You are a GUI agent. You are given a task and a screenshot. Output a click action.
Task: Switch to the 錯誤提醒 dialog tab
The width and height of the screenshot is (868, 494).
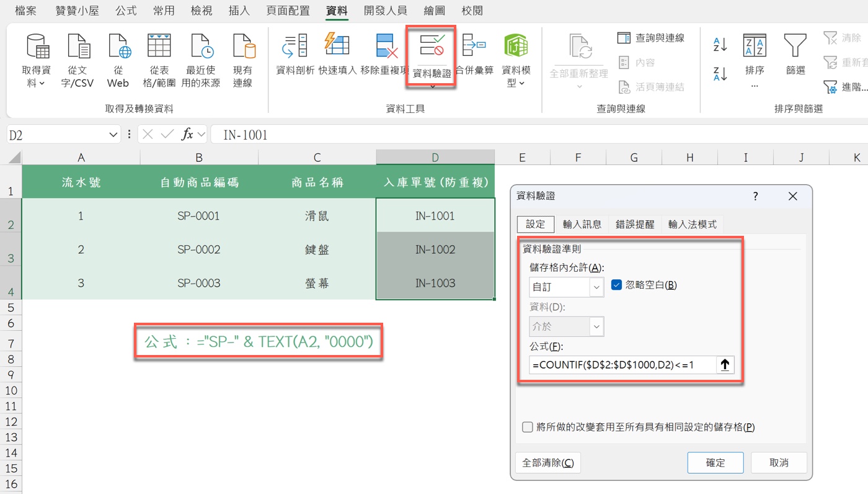point(635,224)
